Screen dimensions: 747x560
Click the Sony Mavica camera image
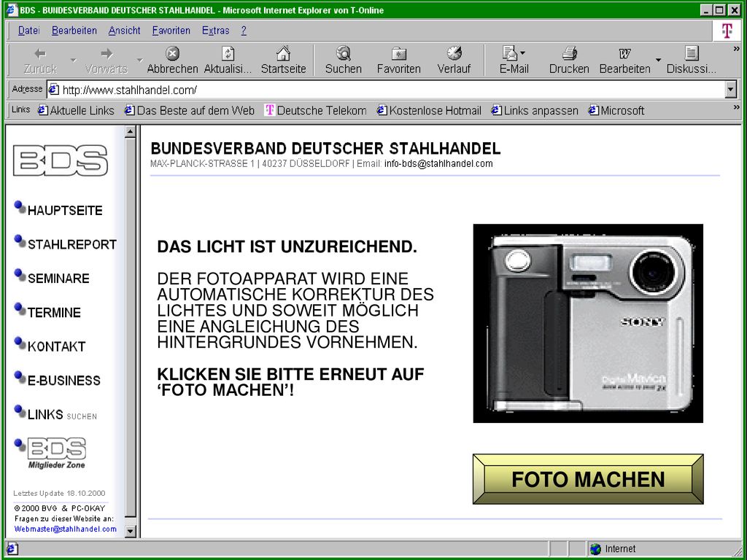[x=588, y=323]
